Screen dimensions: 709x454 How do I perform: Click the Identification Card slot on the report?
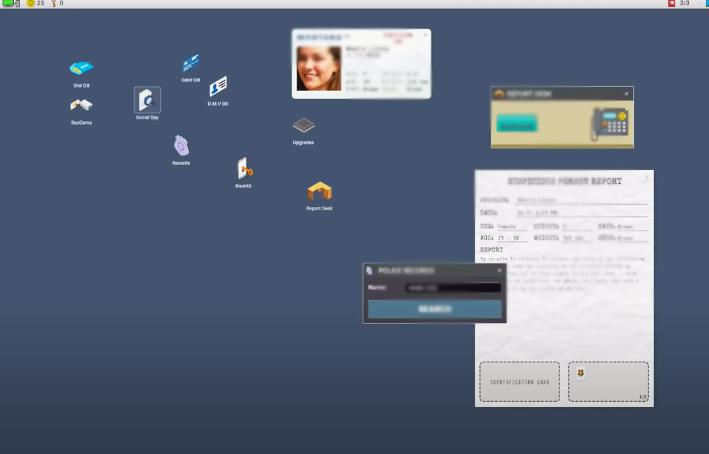pyautogui.click(x=520, y=382)
